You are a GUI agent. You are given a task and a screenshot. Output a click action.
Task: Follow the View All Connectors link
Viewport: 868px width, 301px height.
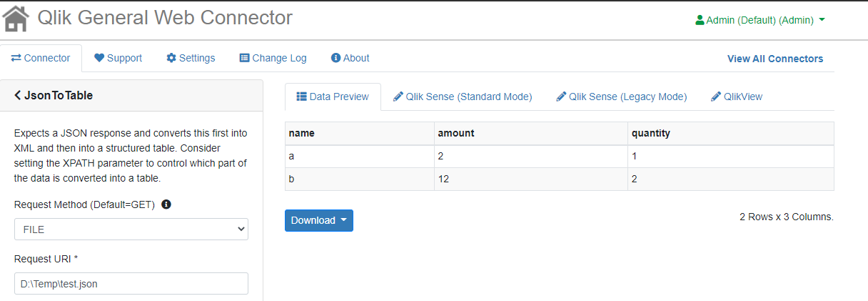(x=774, y=59)
